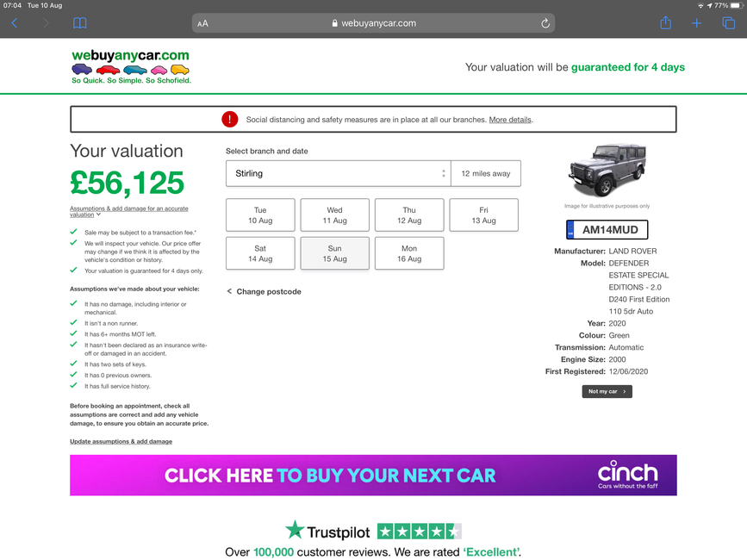Click the Land Rover Defender image
The width and height of the screenshot is (747, 560).
(607, 171)
